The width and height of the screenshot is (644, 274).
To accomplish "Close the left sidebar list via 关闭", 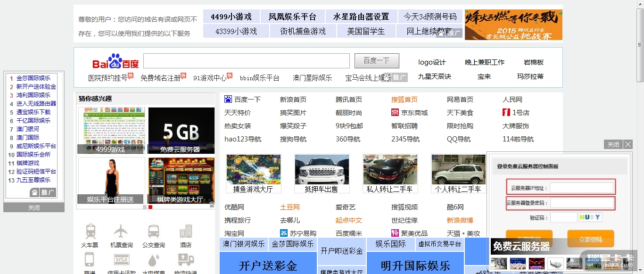I will coord(34,208).
